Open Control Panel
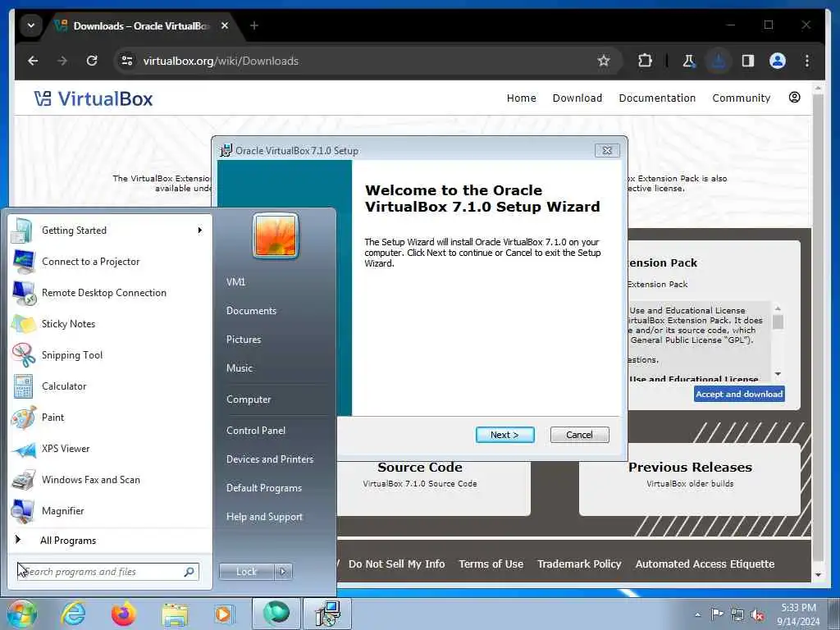 click(x=256, y=430)
